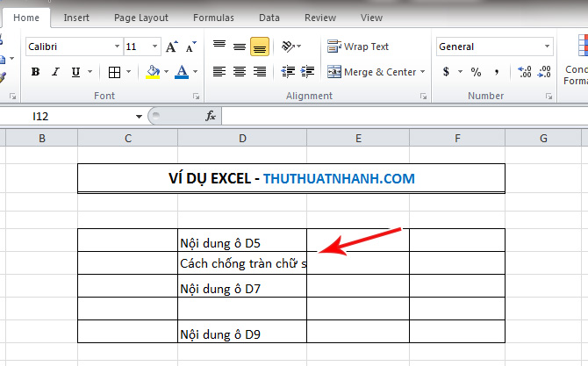Open Font dialog launcher
Screen dimensions: 588x366
click(196, 97)
